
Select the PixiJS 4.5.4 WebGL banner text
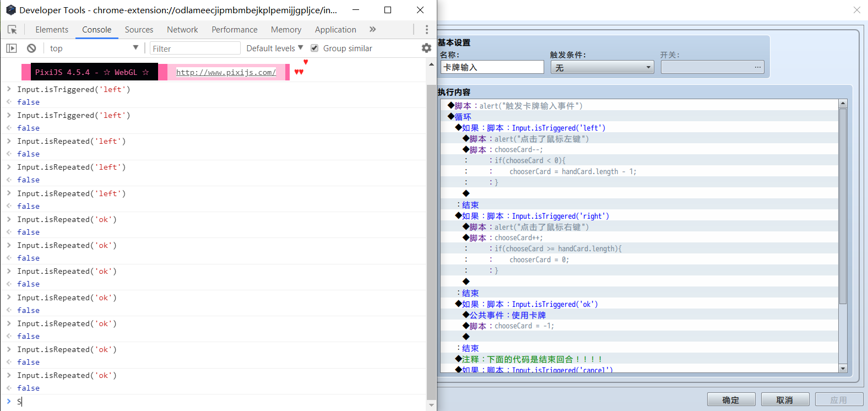[x=92, y=72]
